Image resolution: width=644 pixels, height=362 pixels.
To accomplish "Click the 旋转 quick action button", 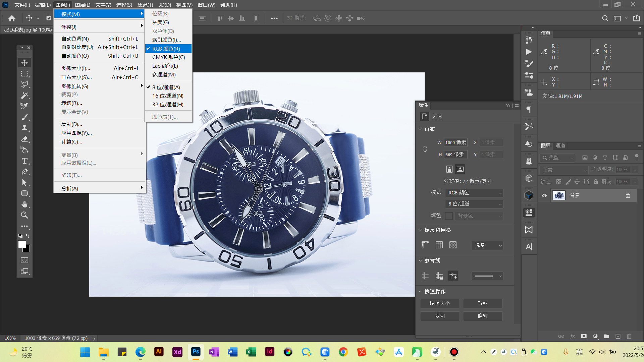I will click(482, 316).
